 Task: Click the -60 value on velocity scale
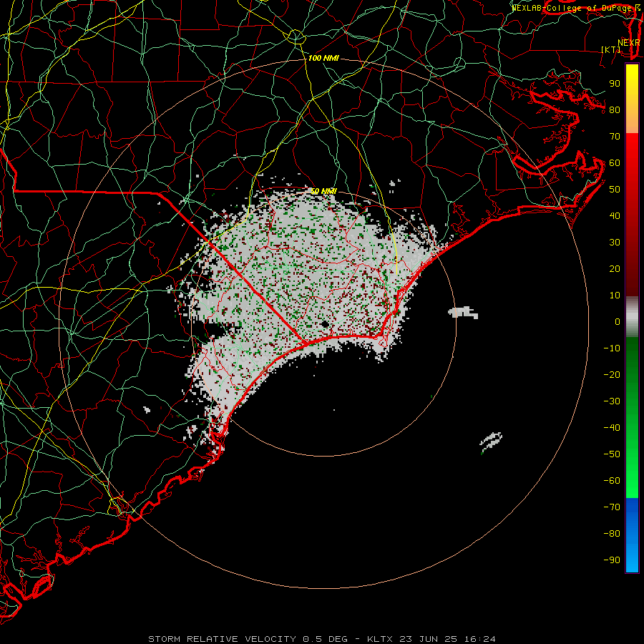tap(612, 481)
